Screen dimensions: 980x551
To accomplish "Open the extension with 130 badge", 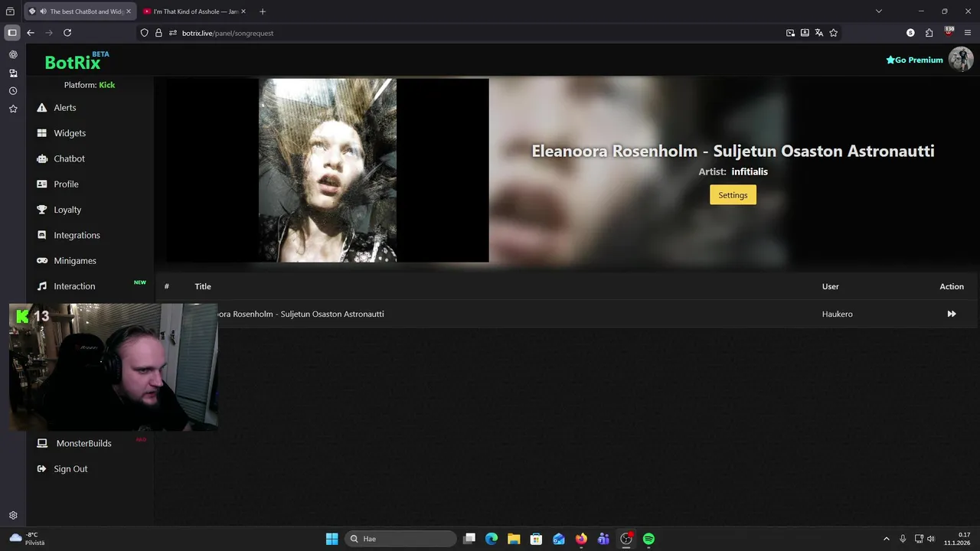I will (x=949, y=32).
